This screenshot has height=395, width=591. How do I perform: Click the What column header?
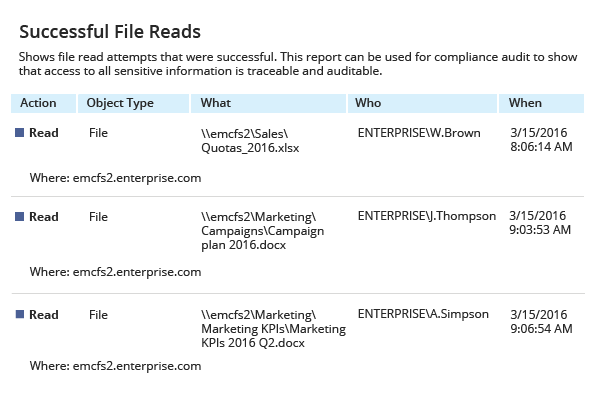click(x=268, y=103)
